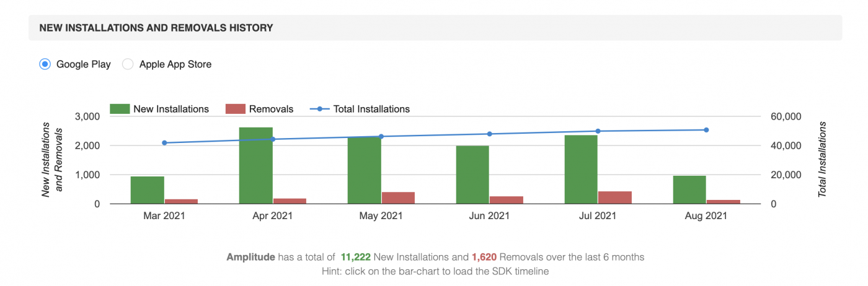This screenshot has width=868, height=286.
Task: Click the green Aug 2021 installations bar
Action: tap(689, 189)
